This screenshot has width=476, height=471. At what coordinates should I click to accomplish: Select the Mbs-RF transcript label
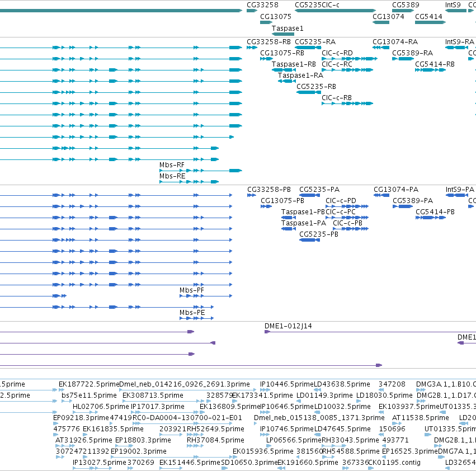[x=172, y=165]
